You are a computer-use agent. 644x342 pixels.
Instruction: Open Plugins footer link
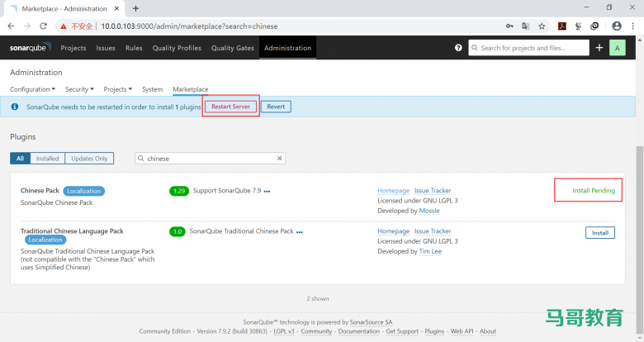[434, 331]
